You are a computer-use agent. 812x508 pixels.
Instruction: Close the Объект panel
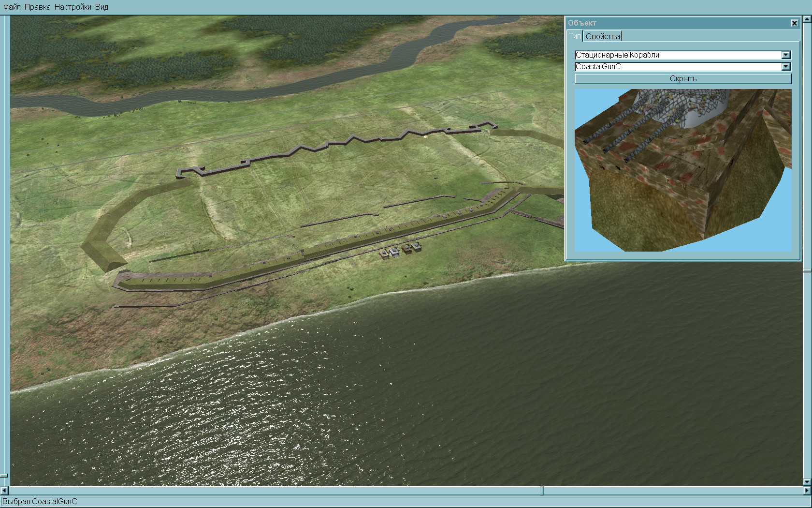point(794,23)
